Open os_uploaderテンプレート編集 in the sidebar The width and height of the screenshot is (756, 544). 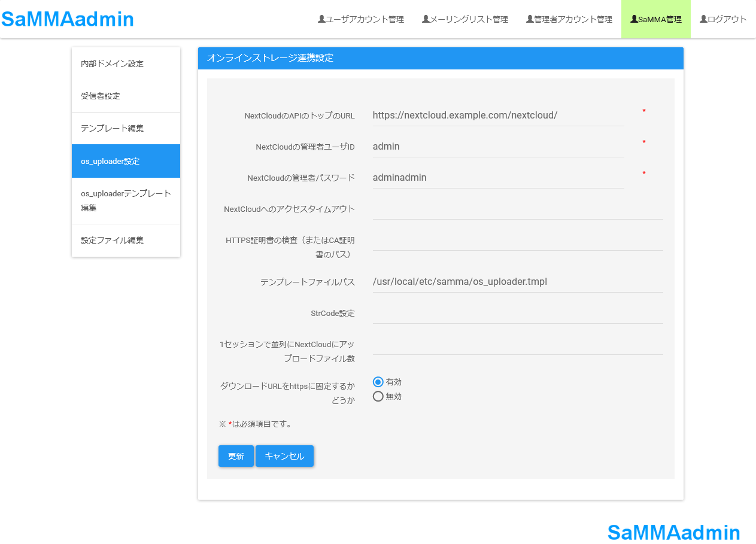[126, 200]
